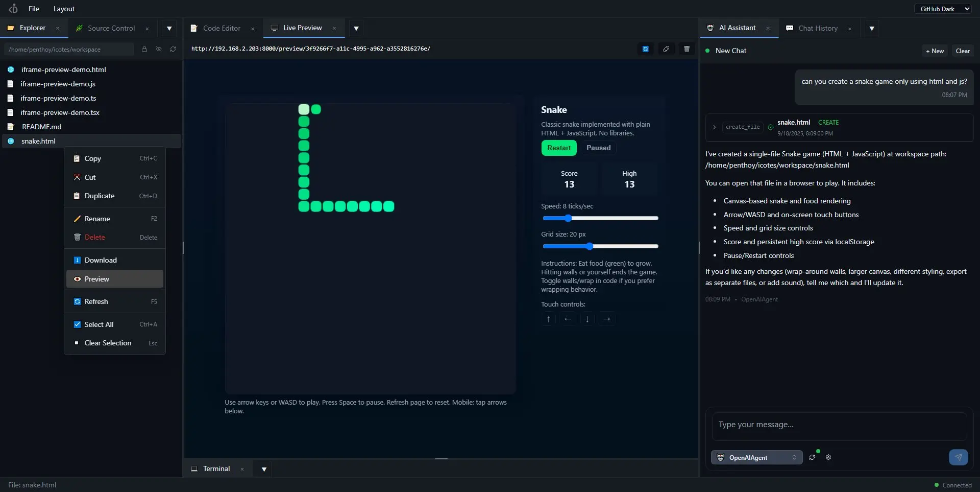Click the workspace path field
Screen dimensions: 980x492
(x=69, y=49)
